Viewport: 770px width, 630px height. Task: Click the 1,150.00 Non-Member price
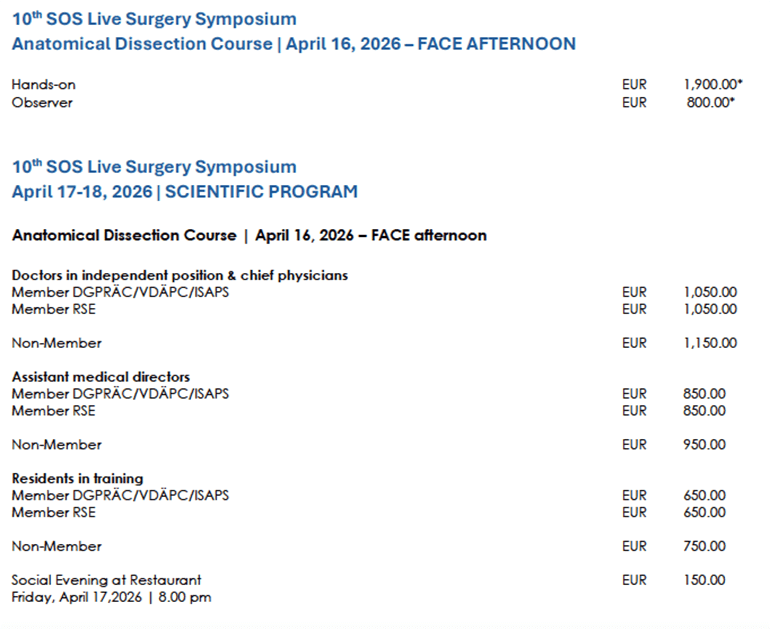click(710, 343)
